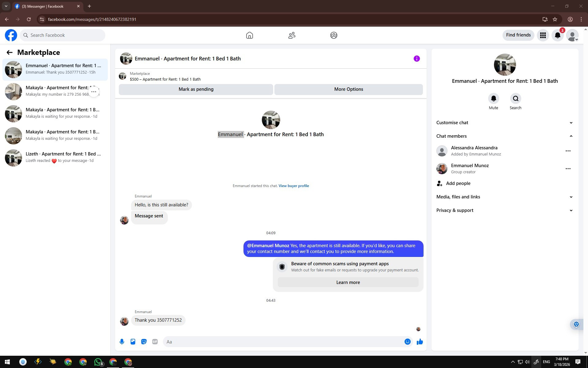
Task: Open the sticker picker icon
Action: (144, 342)
